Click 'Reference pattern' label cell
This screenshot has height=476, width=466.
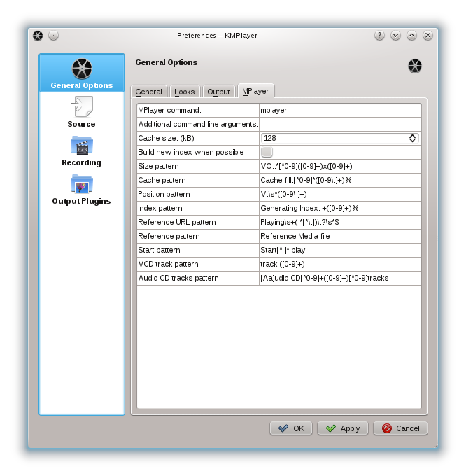(198, 236)
